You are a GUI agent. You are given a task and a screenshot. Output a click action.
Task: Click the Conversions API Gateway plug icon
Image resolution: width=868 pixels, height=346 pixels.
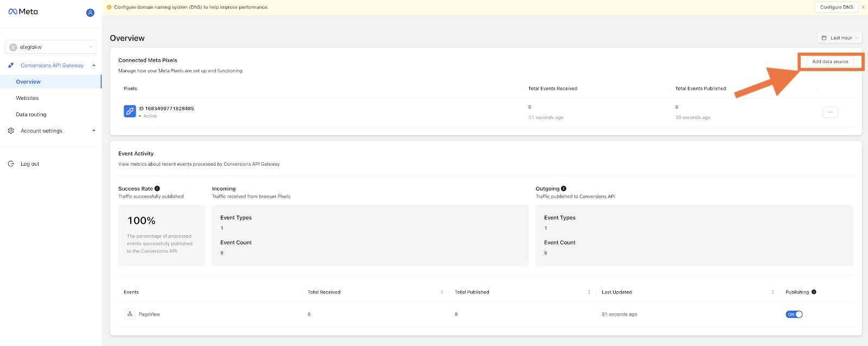[11, 65]
